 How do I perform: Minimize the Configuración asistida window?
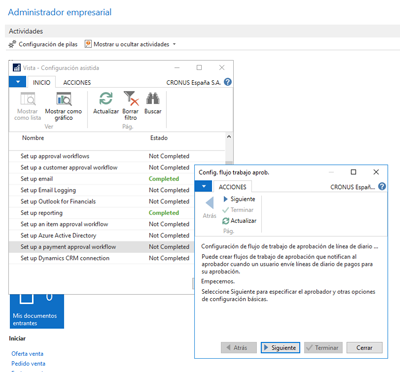click(177, 68)
